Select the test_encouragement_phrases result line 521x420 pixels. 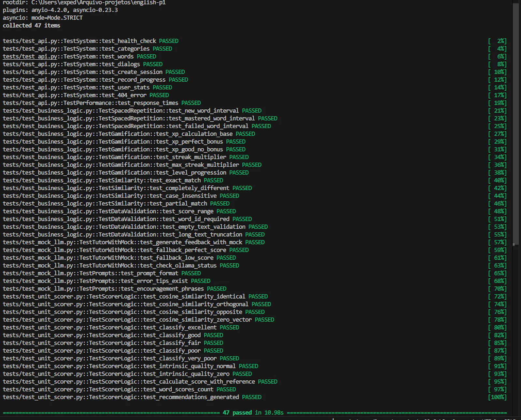pyautogui.click(x=114, y=289)
